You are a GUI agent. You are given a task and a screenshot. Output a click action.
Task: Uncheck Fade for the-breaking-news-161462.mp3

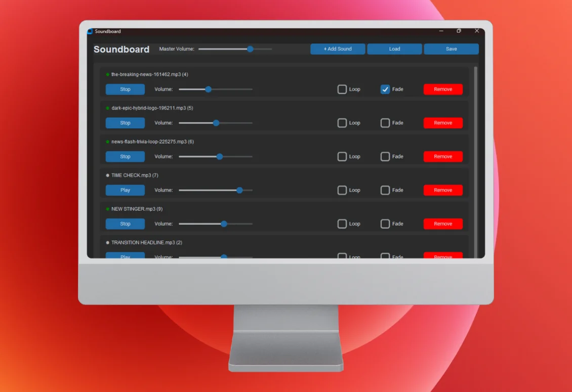[x=385, y=90]
